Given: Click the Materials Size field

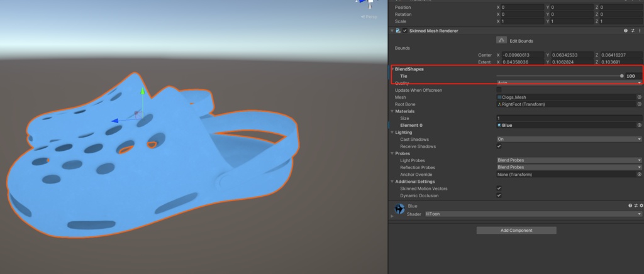Looking at the screenshot, I should (x=569, y=118).
